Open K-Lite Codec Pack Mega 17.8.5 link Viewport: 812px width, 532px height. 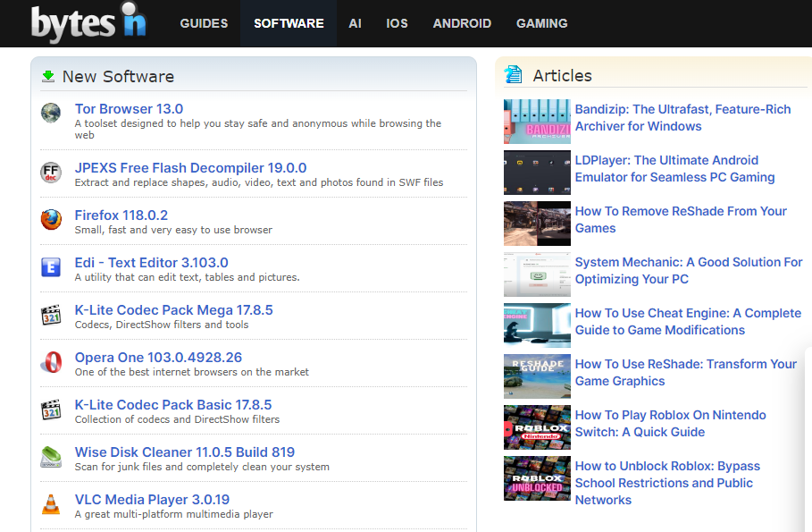click(173, 310)
